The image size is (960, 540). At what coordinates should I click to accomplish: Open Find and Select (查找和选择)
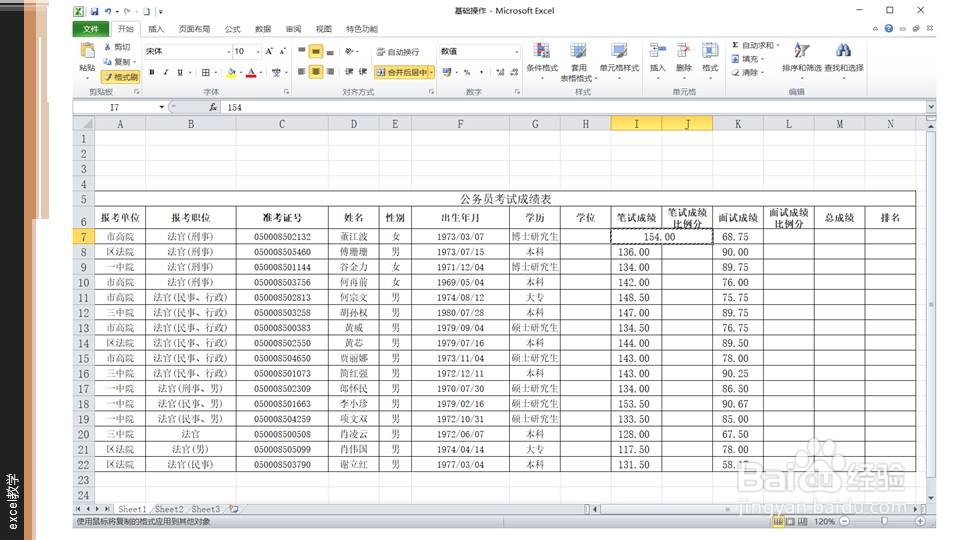coord(844,59)
